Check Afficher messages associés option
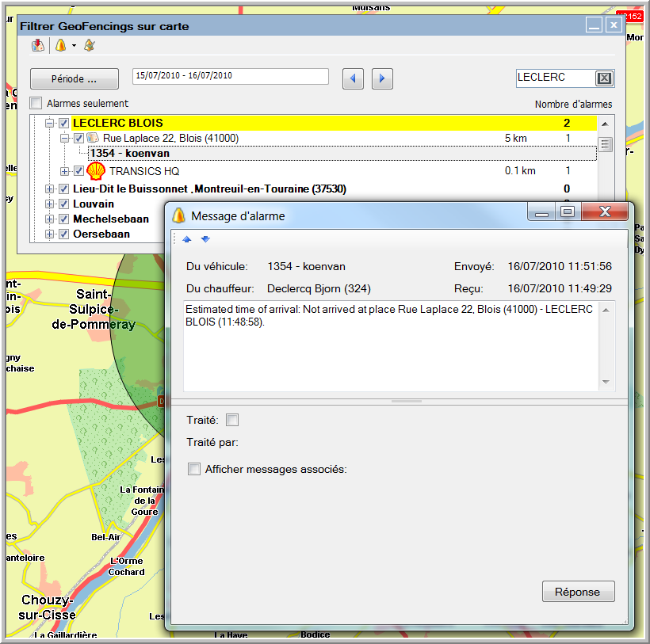This screenshot has height=644, width=650. coord(194,469)
